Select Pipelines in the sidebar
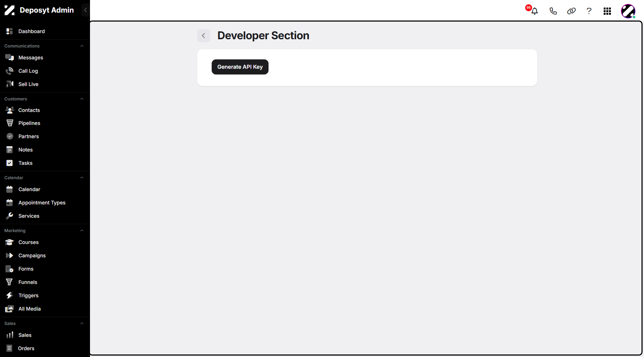644x357 pixels. 29,123
